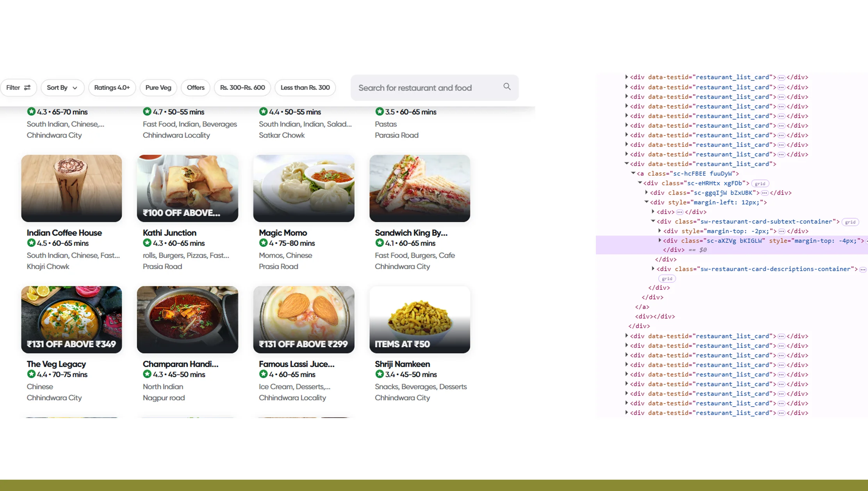Viewport: 868px width, 491px height.
Task: Toggle the Ratings 4.0+ filter
Action: click(112, 87)
